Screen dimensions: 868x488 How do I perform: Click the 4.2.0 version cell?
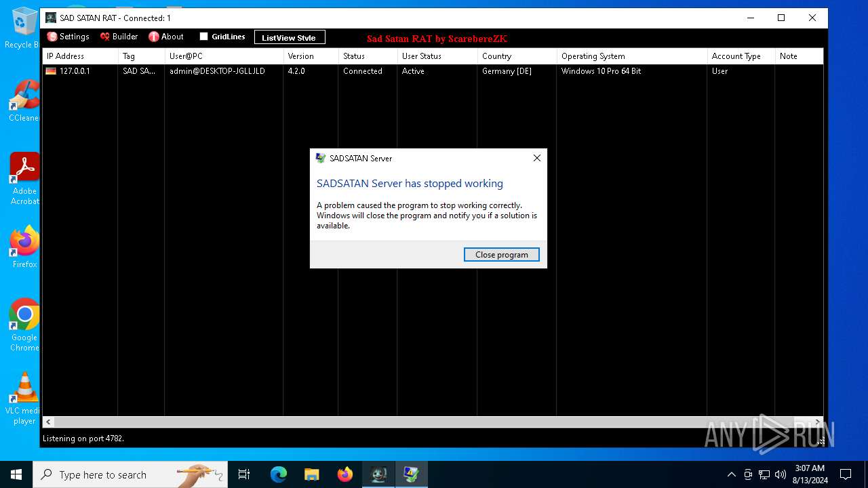point(296,71)
